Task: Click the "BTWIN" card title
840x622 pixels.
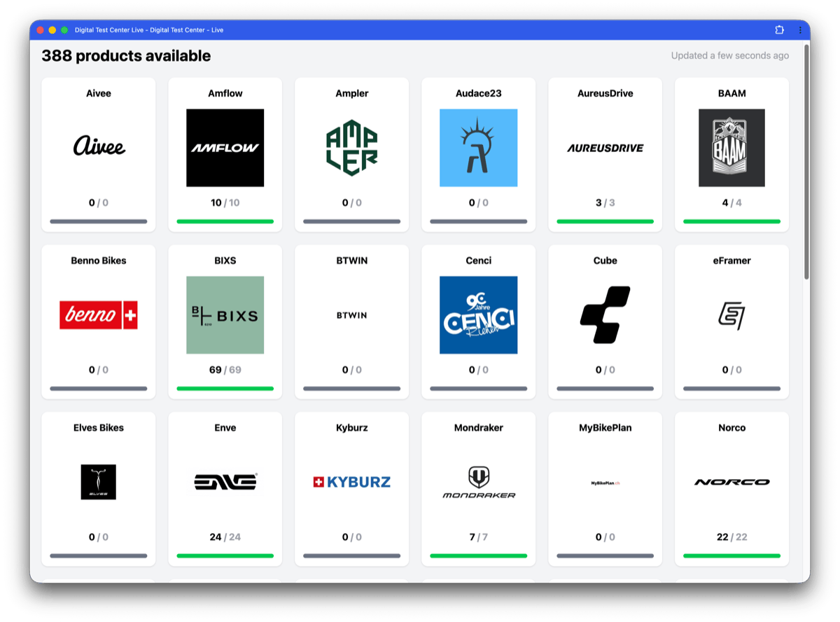Action: coord(352,261)
